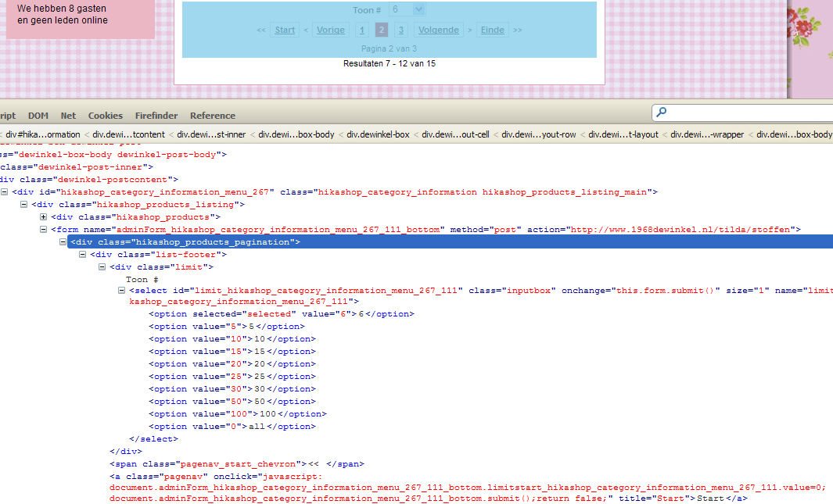Open page 1 in pagination
Image resolution: width=833 pixels, height=504 pixels.
(362, 30)
